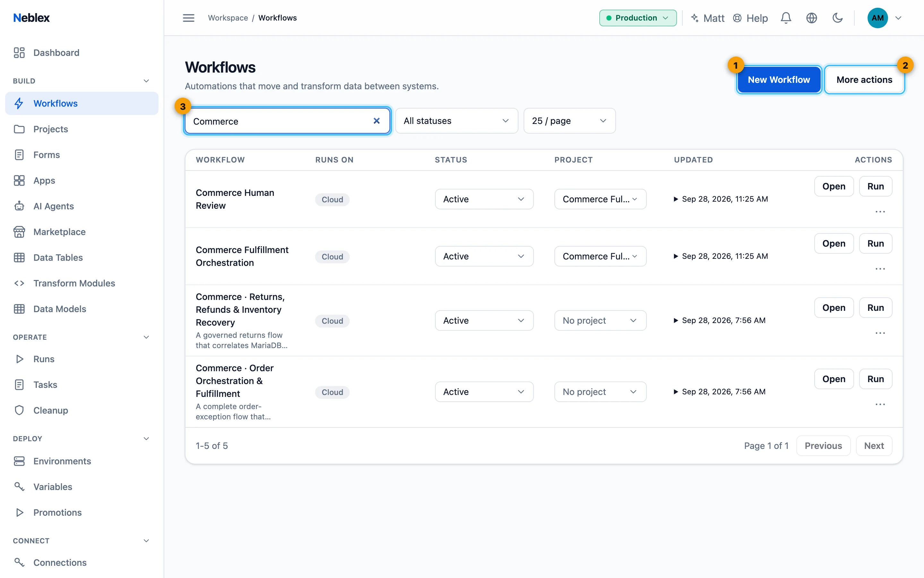
Task: Click the AM user avatar
Action: point(877,18)
